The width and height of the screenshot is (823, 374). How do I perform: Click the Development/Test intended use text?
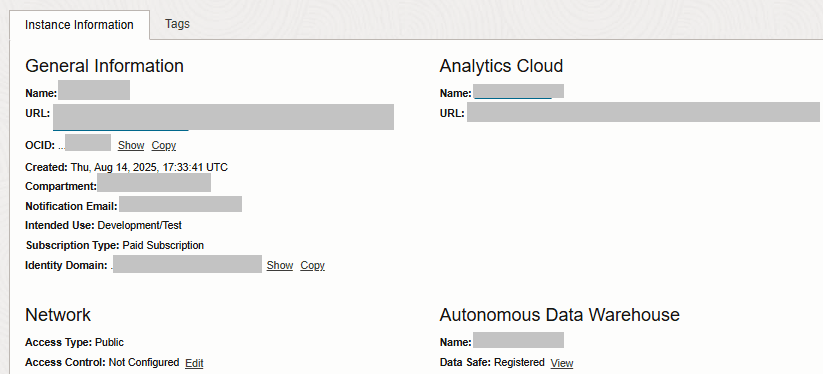coord(140,225)
